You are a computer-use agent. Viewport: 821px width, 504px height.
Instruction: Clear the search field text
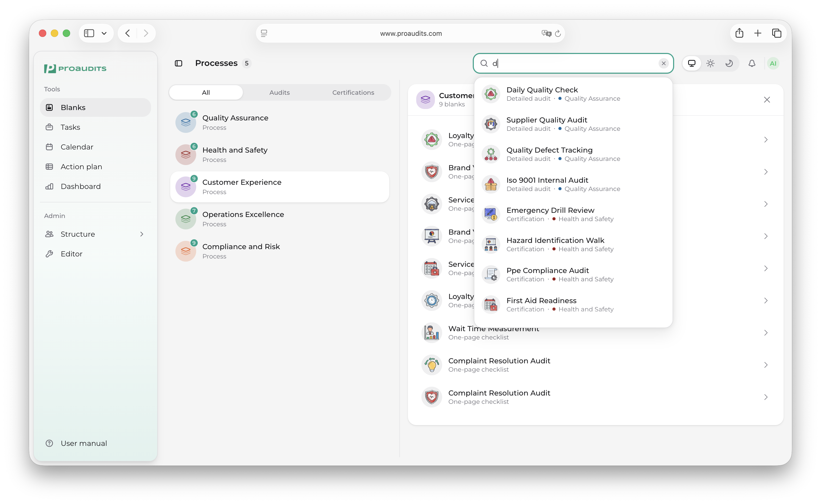(x=663, y=63)
